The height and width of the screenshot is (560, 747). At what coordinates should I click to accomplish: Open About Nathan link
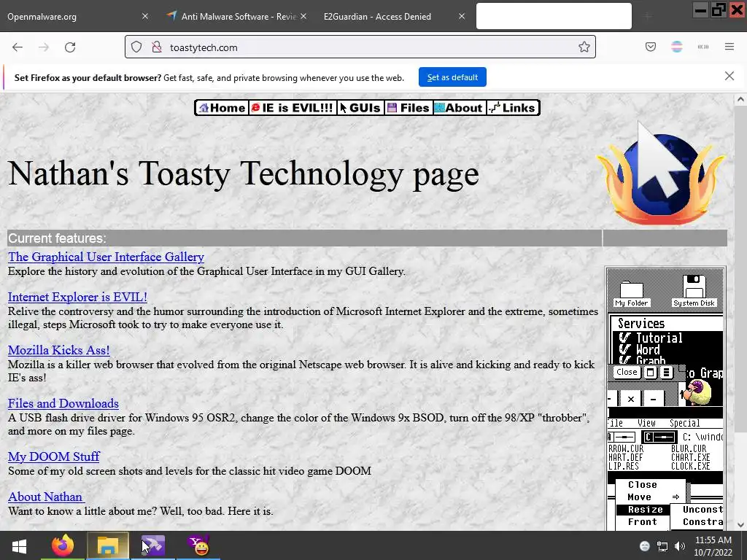(x=46, y=497)
